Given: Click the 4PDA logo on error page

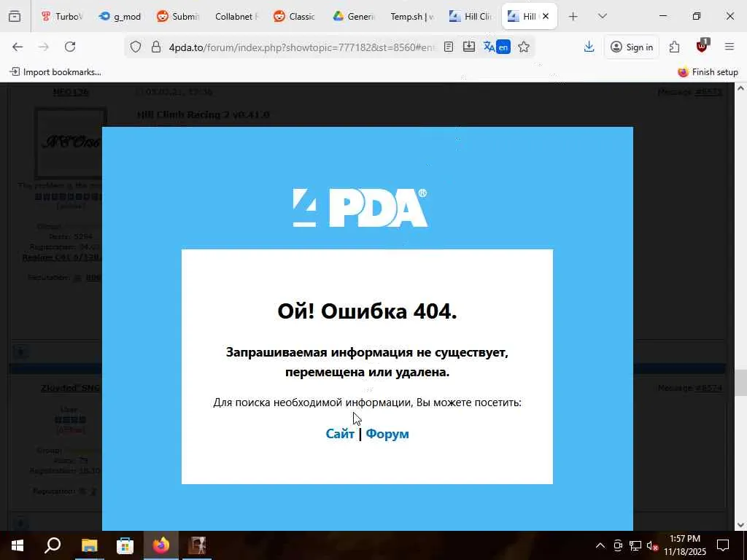Looking at the screenshot, I should click(360, 208).
